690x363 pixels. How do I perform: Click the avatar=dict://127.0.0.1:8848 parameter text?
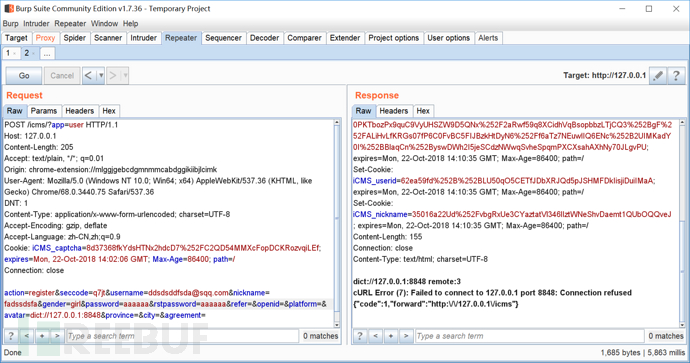pos(52,315)
